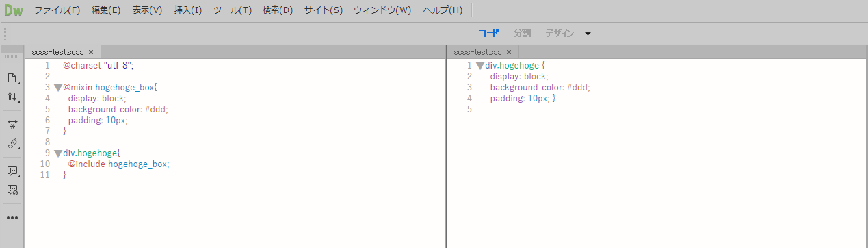
Task: Open the three-dots toolbar customize icon
Action: [x=12, y=218]
